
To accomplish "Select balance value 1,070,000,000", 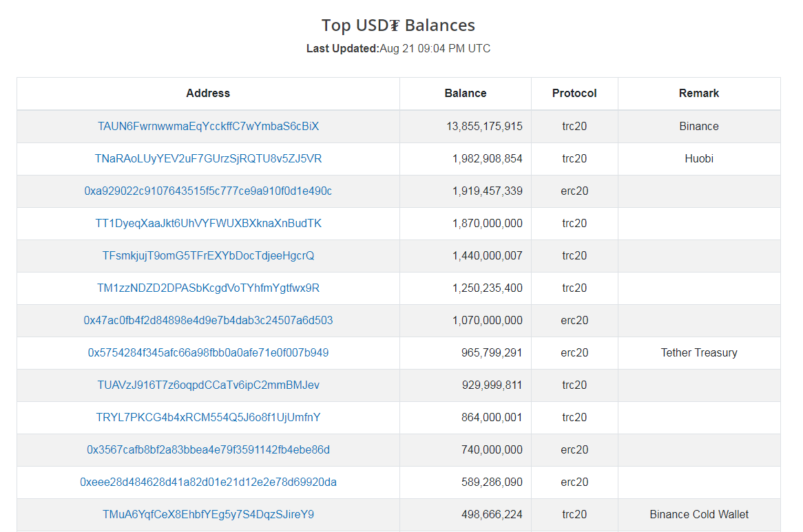I will (x=488, y=320).
